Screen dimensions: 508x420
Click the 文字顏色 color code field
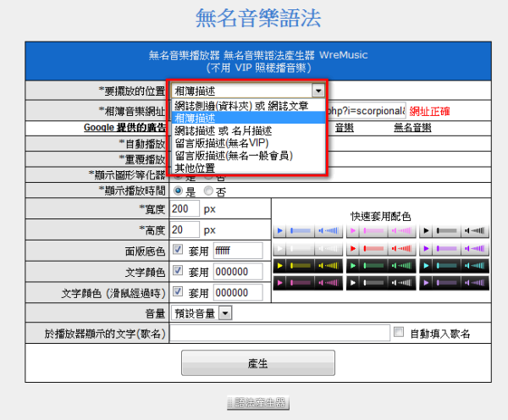click(238, 272)
